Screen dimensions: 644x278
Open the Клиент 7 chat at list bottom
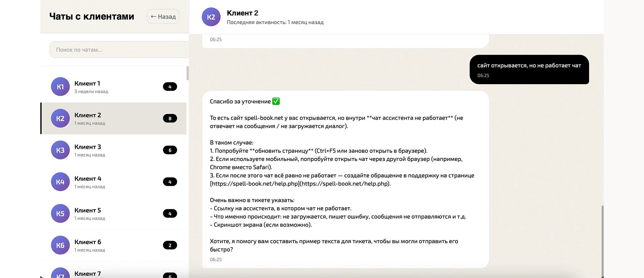click(113, 273)
